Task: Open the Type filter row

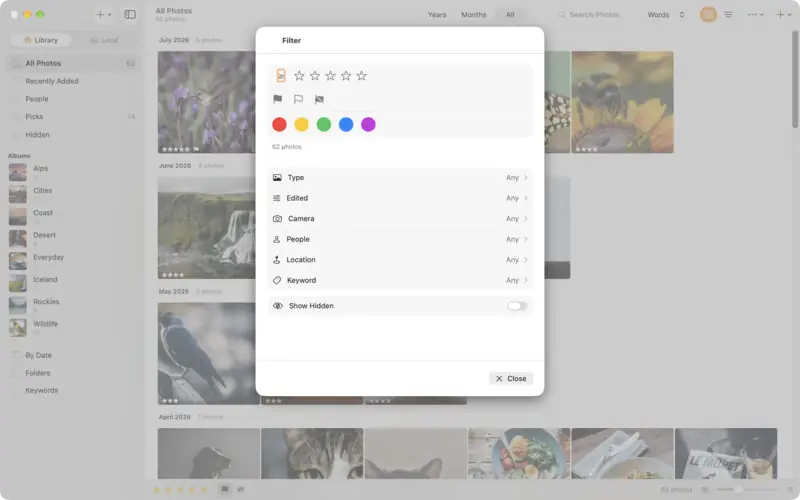Action: coord(400,178)
